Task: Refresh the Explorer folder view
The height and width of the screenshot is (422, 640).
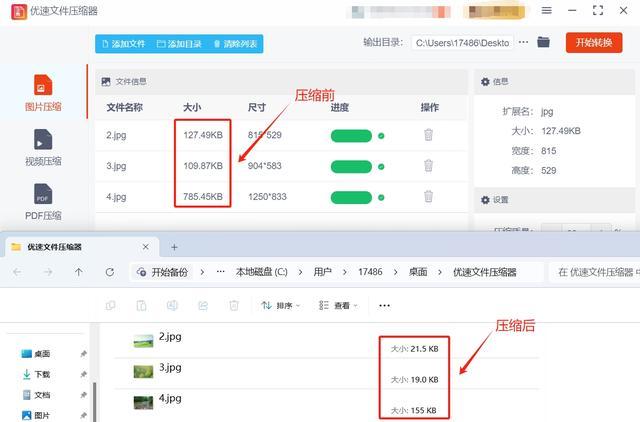Action: tap(110, 272)
